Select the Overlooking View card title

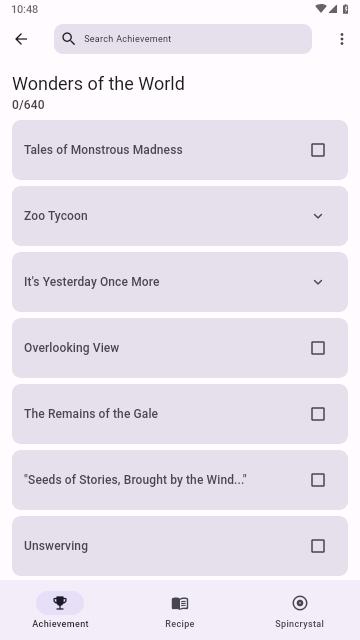click(x=71, y=348)
